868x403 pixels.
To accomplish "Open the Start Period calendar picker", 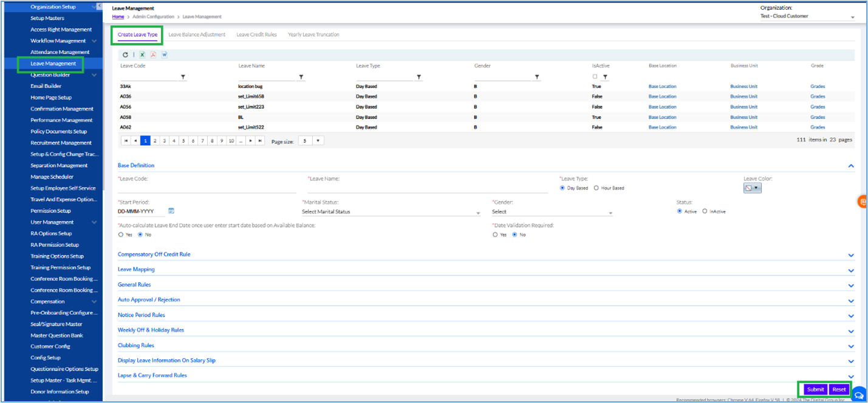I will point(171,211).
